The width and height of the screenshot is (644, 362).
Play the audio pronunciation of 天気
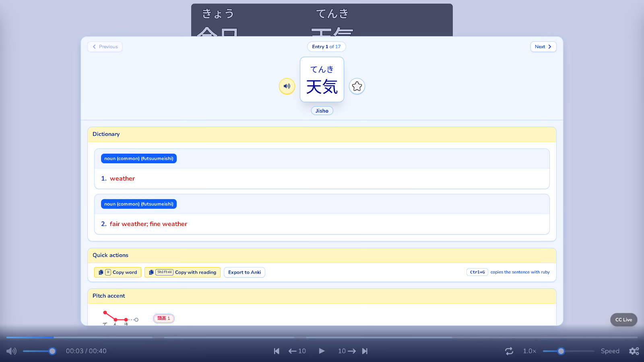click(x=287, y=86)
